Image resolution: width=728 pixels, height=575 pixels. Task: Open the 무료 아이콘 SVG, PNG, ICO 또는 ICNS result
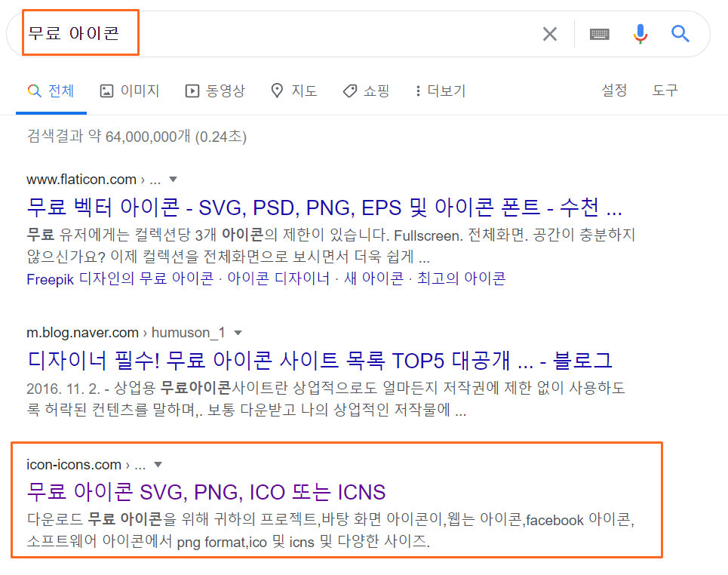(x=206, y=492)
